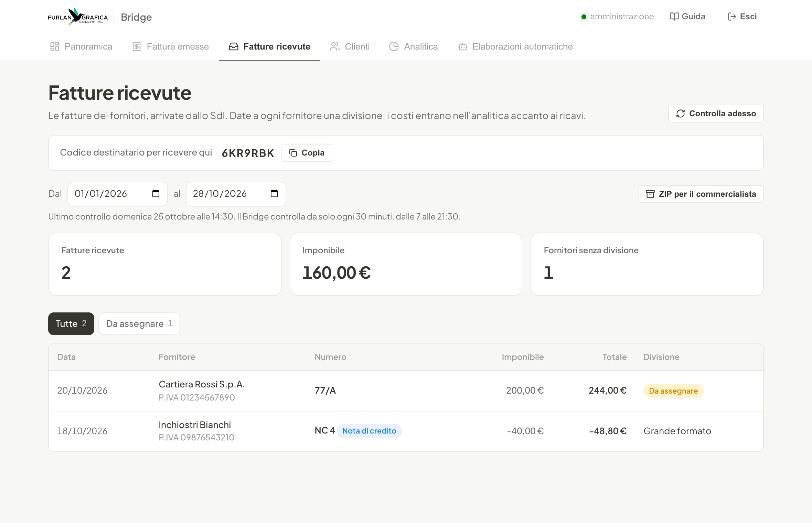Click the 18/10/2026 date cell

tap(82, 431)
